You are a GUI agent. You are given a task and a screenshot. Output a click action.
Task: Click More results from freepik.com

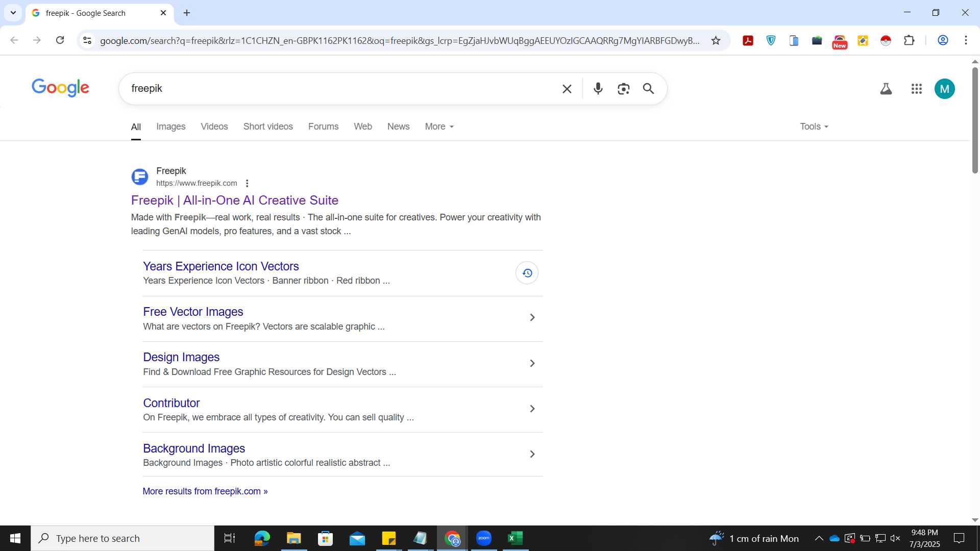coord(205,491)
